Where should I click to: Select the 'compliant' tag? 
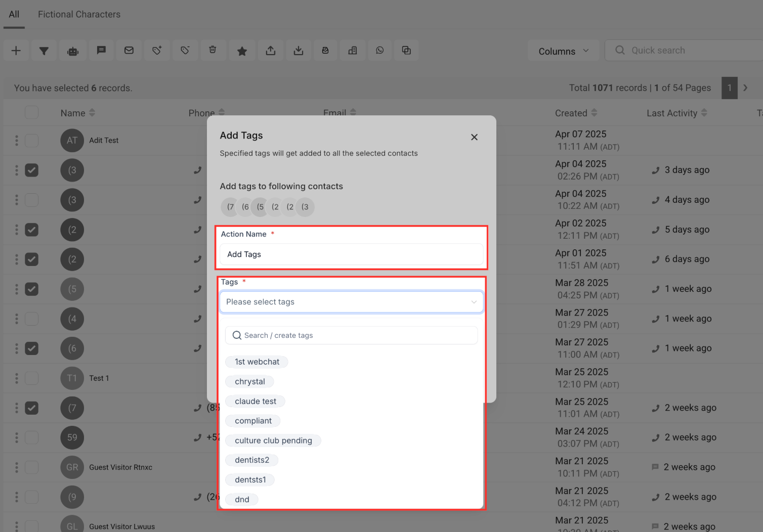pyautogui.click(x=253, y=421)
